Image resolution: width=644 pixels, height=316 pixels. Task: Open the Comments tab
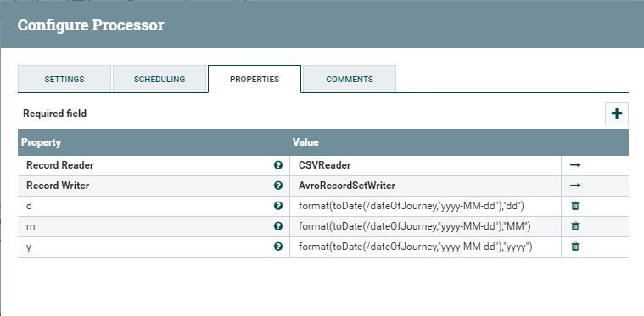point(350,79)
